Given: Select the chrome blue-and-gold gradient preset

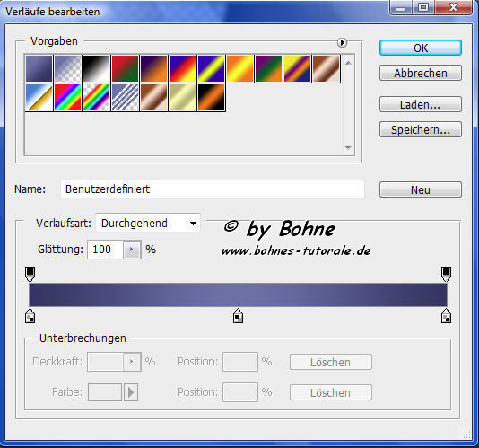Looking at the screenshot, I should click(39, 98).
